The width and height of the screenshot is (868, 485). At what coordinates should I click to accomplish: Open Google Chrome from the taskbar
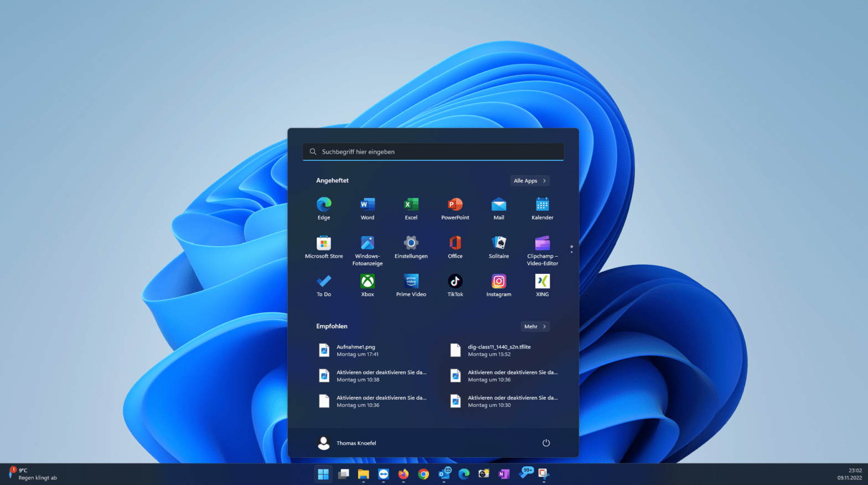coord(423,474)
